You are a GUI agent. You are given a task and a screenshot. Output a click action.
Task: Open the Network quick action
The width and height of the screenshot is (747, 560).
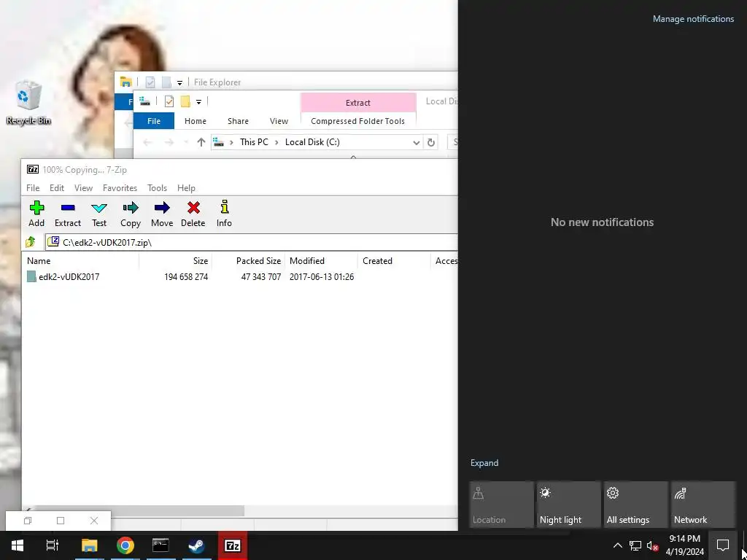click(x=703, y=505)
